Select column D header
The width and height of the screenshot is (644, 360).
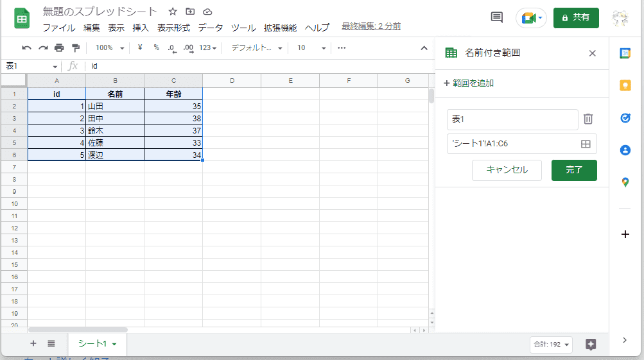(x=232, y=80)
